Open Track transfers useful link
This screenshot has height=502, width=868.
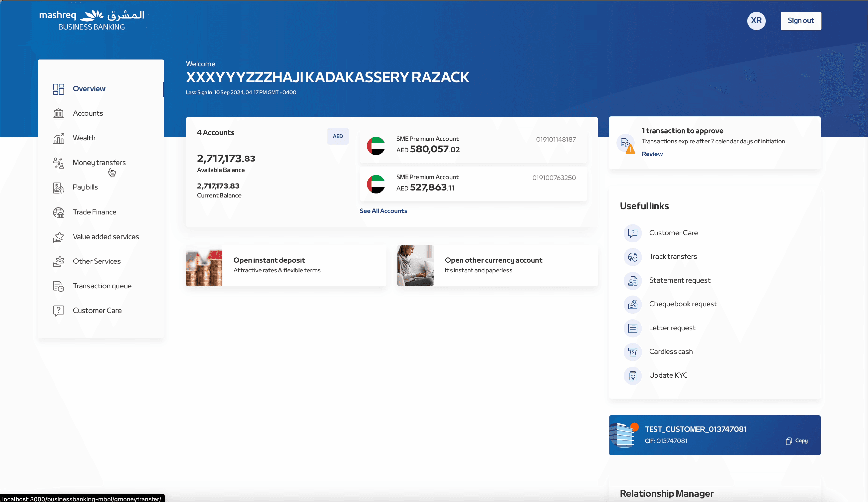pyautogui.click(x=673, y=257)
